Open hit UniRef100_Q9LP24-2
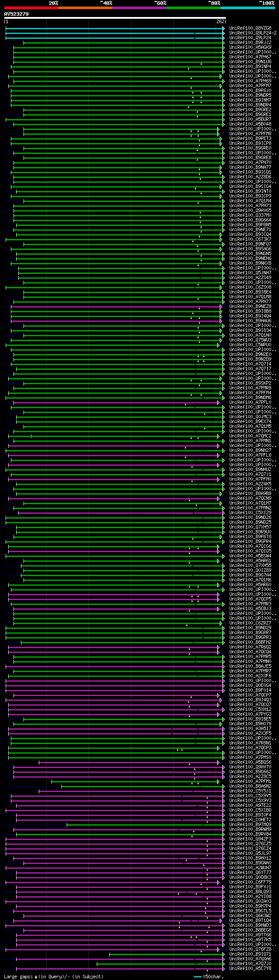279x980 pixels. (x=253, y=33)
